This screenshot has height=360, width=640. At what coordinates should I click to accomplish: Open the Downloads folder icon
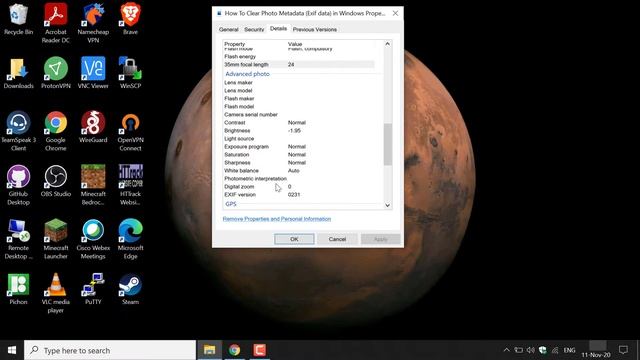point(18,73)
